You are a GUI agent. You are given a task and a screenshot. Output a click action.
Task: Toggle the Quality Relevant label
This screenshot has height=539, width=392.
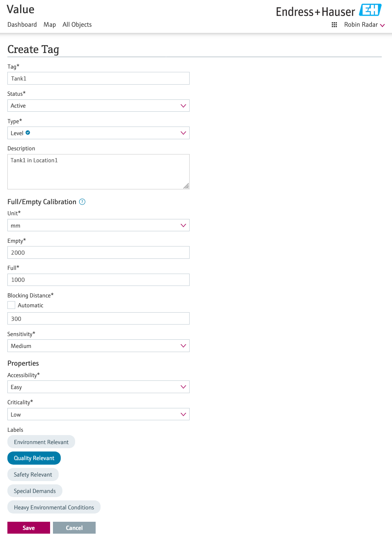(x=34, y=458)
